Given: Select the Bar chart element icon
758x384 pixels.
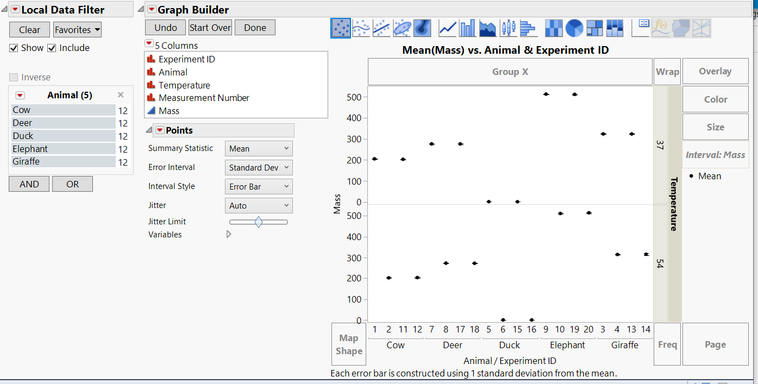Looking at the screenshot, I should (467, 28).
